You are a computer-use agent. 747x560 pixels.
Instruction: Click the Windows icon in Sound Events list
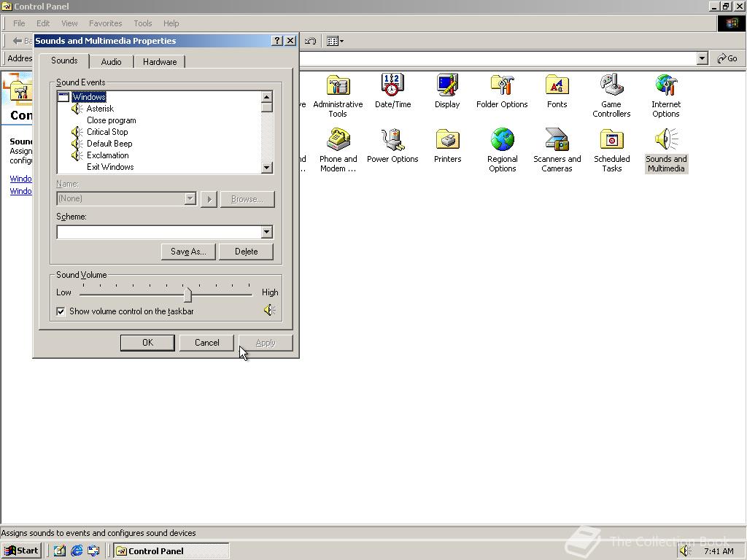point(63,97)
